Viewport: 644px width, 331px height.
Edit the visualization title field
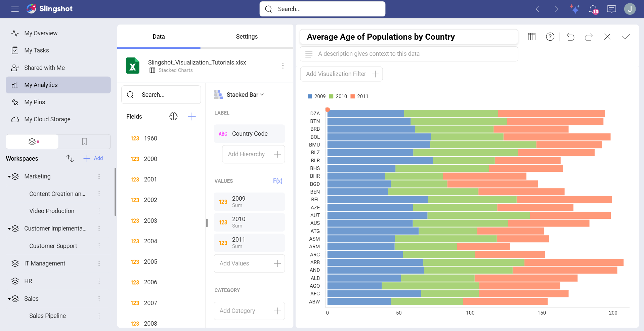(x=409, y=37)
